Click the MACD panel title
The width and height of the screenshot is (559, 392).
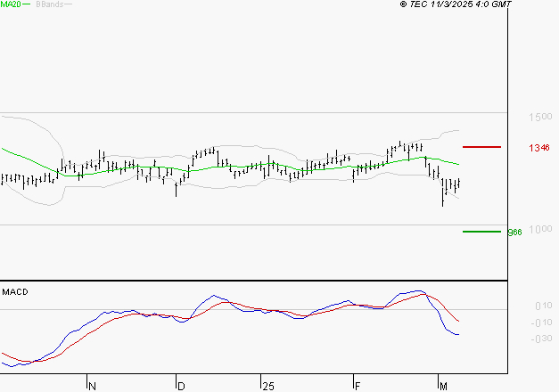tap(14, 291)
